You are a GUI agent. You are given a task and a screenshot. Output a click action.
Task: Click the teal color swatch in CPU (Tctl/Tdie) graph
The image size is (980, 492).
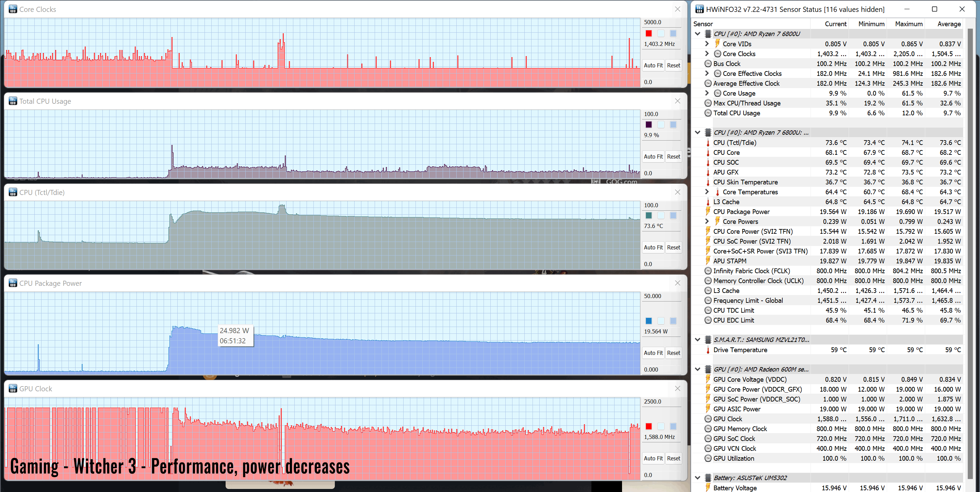point(649,215)
